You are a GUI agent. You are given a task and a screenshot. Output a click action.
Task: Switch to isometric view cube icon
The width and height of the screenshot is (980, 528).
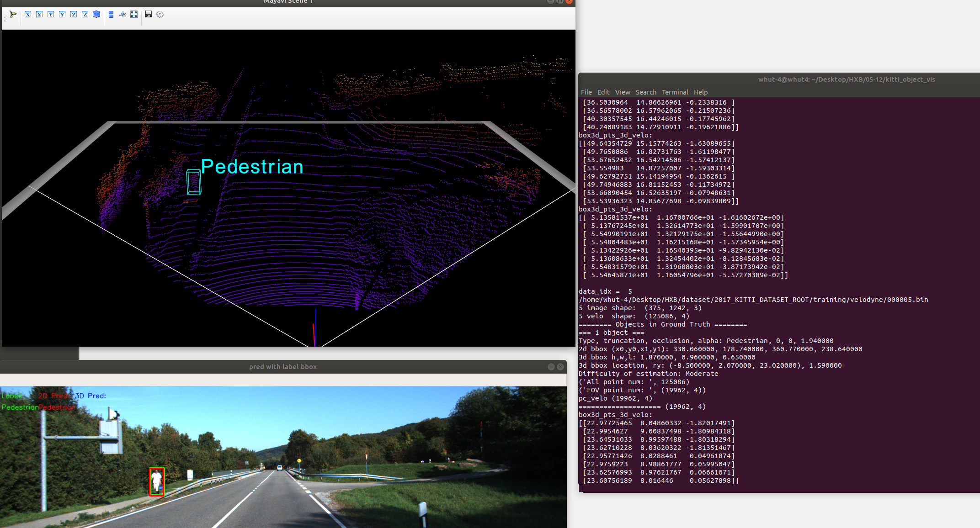(x=96, y=15)
